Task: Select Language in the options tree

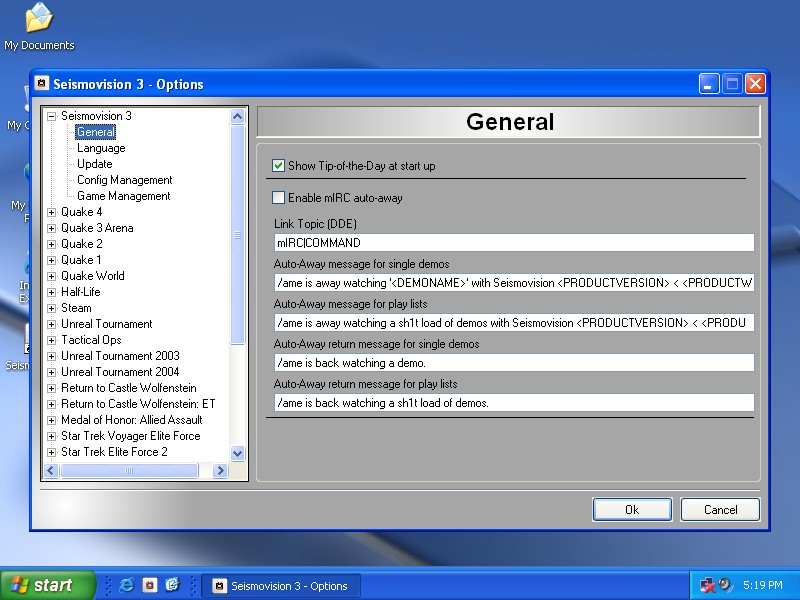Action: 101,148
